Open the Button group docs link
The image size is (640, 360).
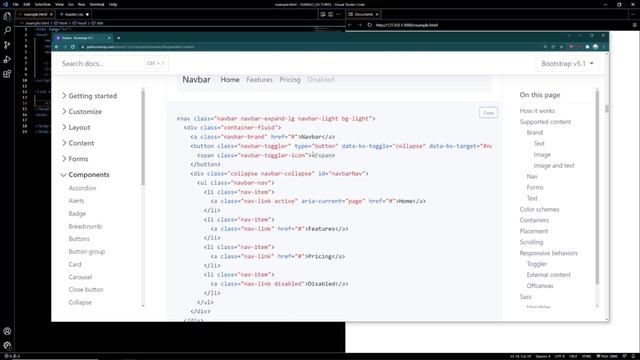click(87, 251)
